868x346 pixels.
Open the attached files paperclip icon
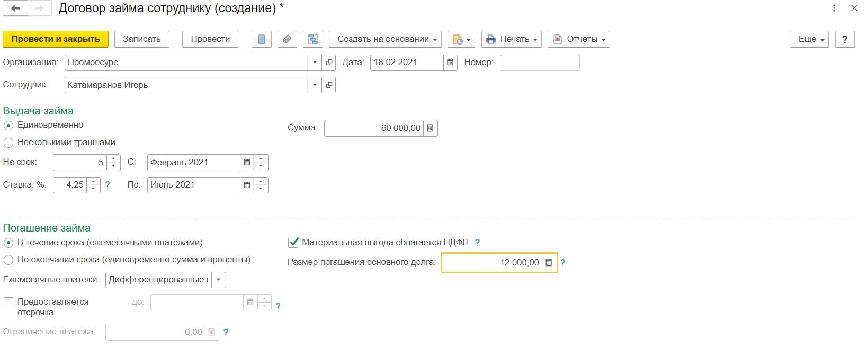[287, 39]
